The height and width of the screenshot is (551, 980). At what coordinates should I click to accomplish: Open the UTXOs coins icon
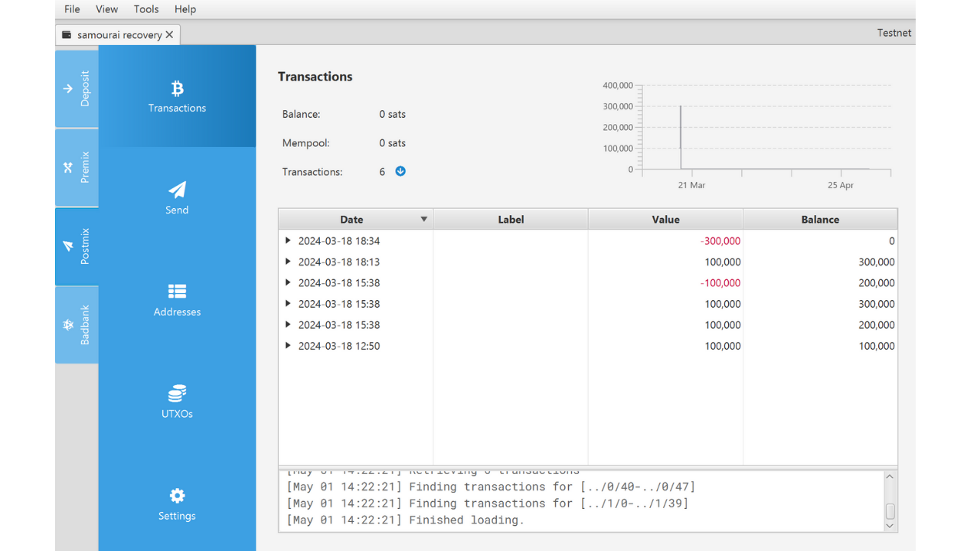177,393
